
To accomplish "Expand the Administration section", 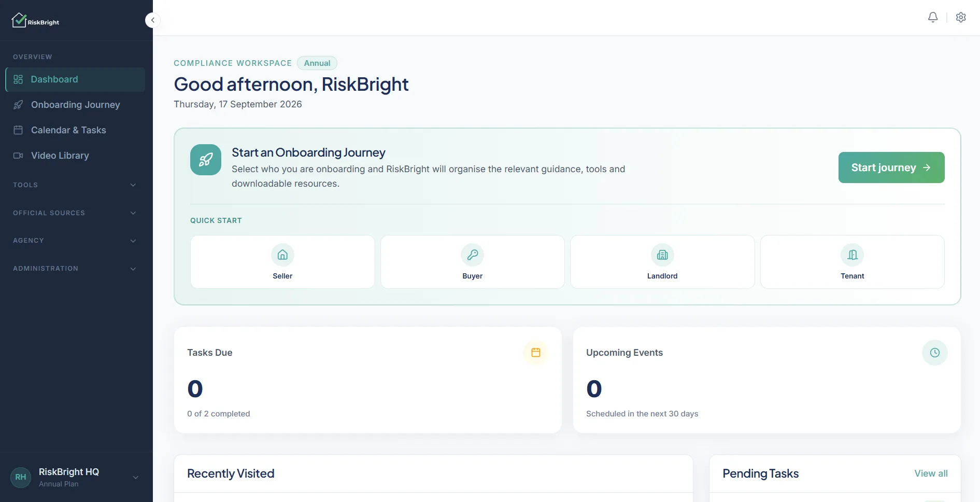I will tap(75, 269).
